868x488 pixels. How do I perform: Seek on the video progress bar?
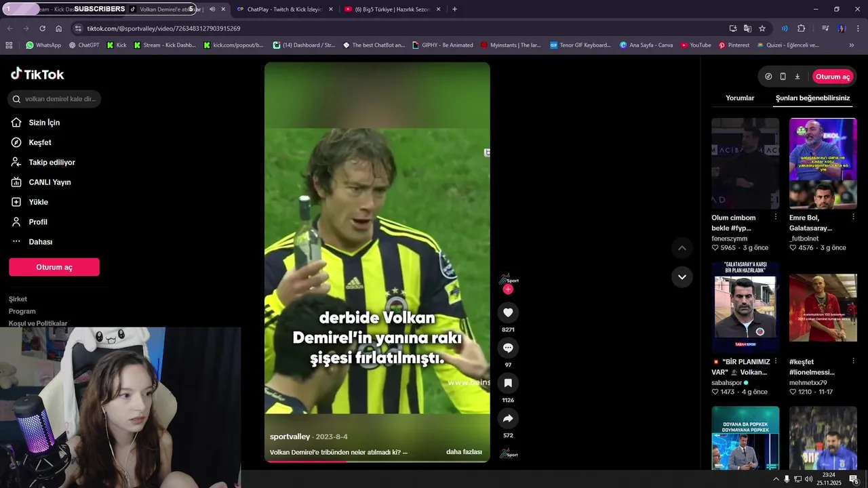[x=377, y=462]
